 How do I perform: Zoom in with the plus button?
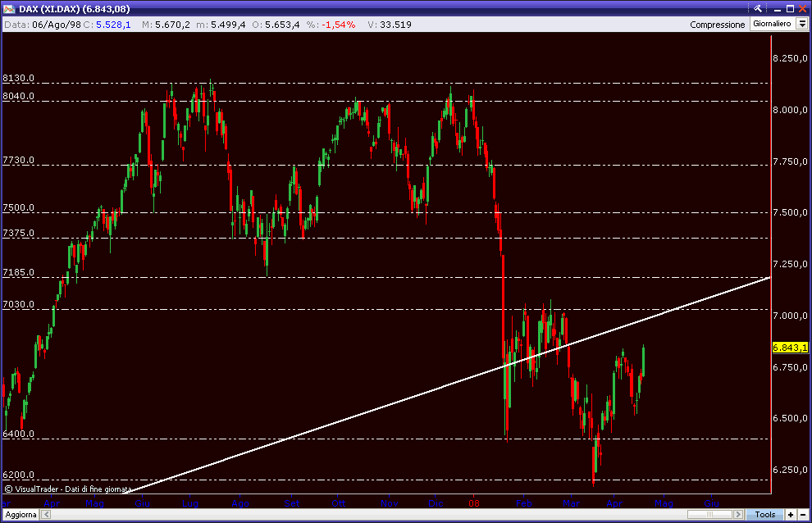coord(790,515)
